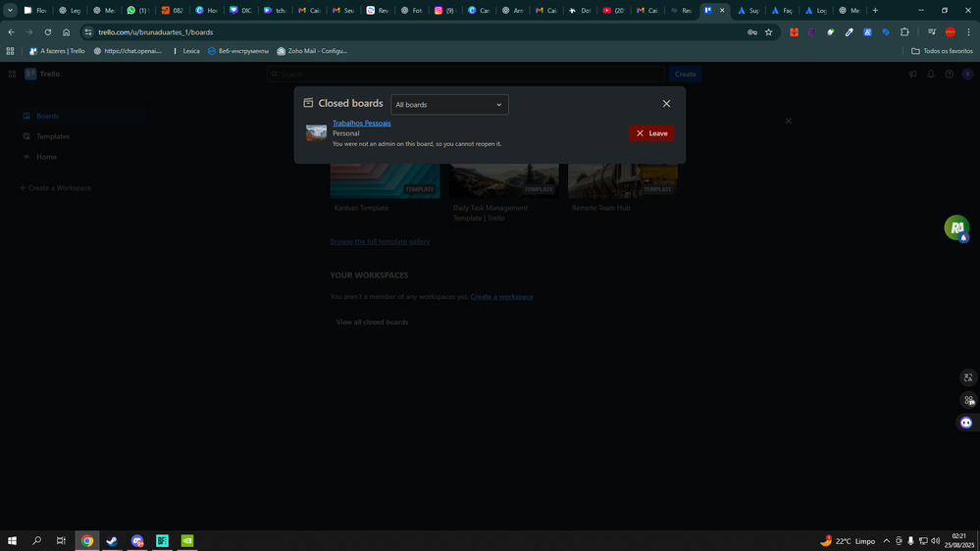Screen dimensions: 980x551
Task: Dismiss the templates section close X
Action: point(788,121)
